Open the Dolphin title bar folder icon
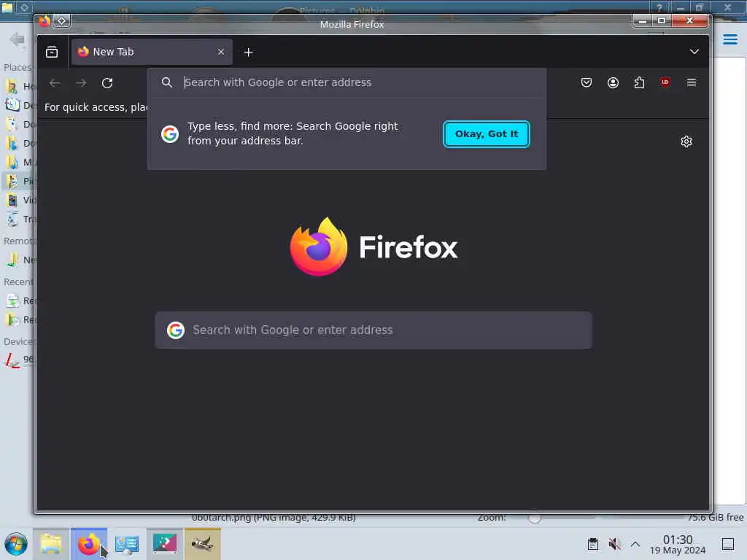 coord(7,7)
